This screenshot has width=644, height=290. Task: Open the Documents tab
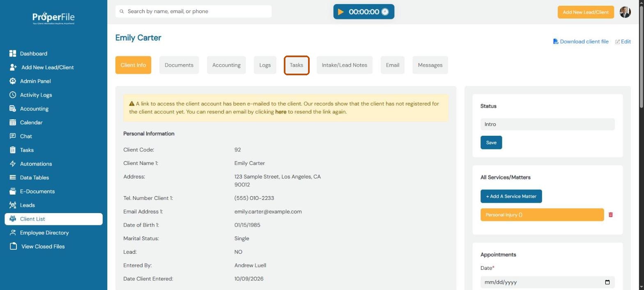point(179,65)
